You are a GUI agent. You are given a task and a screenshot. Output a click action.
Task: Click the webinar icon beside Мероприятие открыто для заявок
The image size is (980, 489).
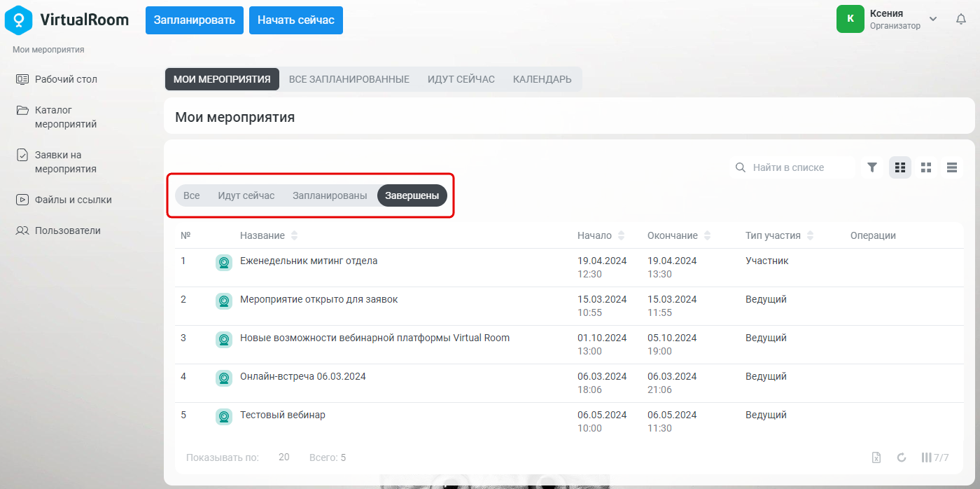(x=224, y=301)
